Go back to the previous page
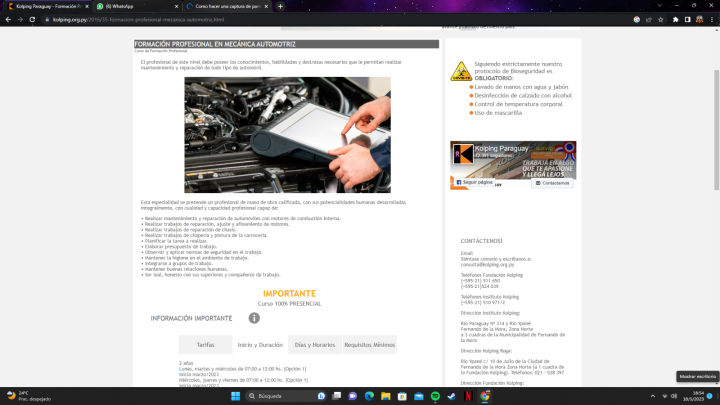 click(8, 20)
